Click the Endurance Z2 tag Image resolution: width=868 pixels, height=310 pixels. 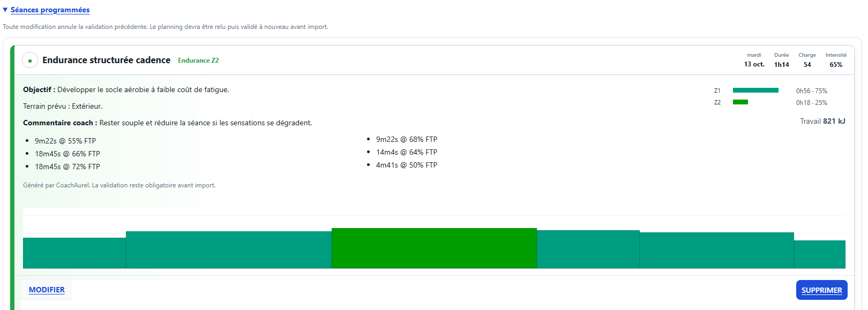pos(198,61)
